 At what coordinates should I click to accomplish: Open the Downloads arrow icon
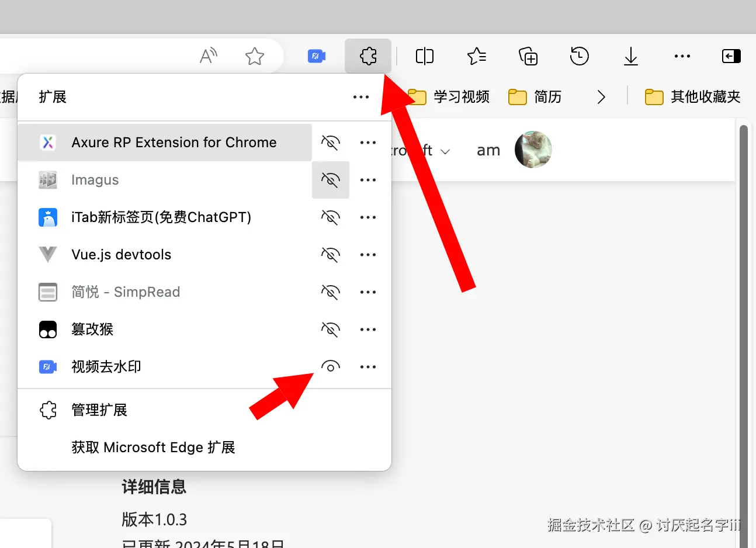coord(631,56)
